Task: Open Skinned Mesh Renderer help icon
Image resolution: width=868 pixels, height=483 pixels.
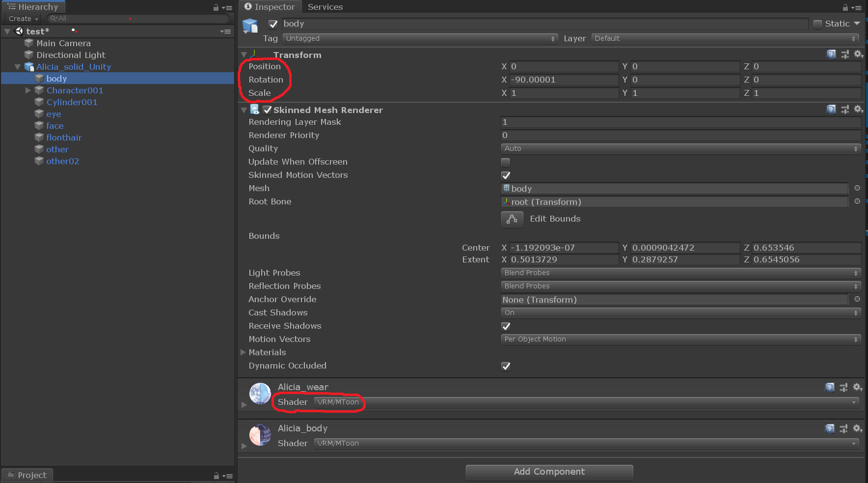Action: (x=831, y=109)
